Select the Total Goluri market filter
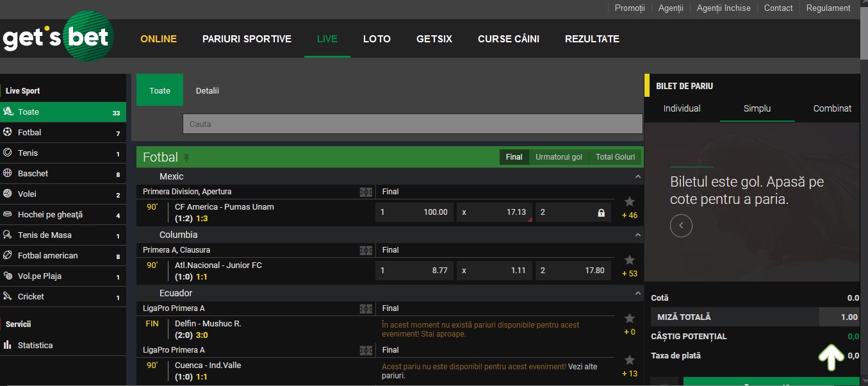Image resolution: width=868 pixels, height=386 pixels. [615, 157]
